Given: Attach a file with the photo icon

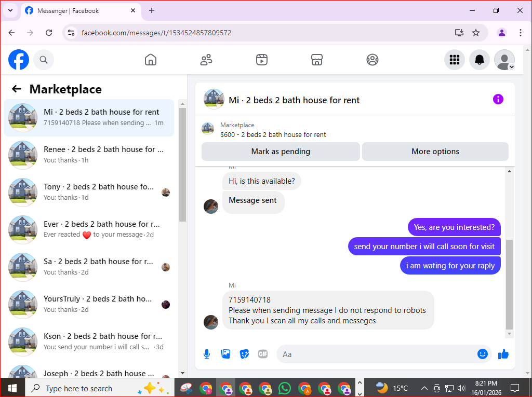Looking at the screenshot, I should tap(225, 354).
